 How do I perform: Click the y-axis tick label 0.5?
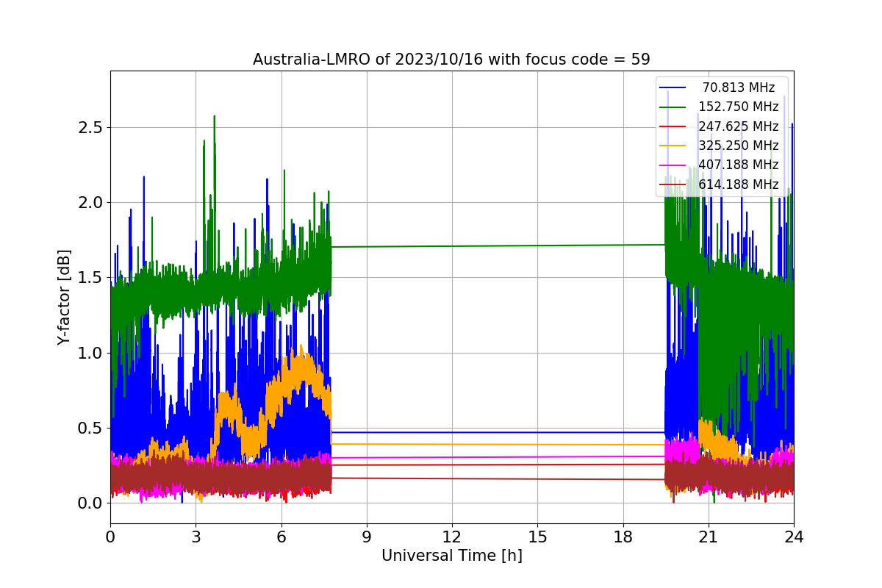pos(90,429)
